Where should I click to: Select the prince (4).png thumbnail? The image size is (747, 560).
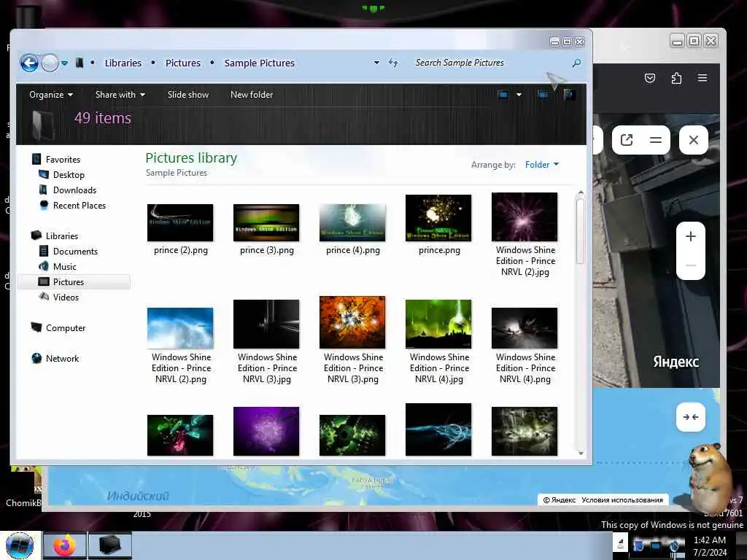(352, 223)
